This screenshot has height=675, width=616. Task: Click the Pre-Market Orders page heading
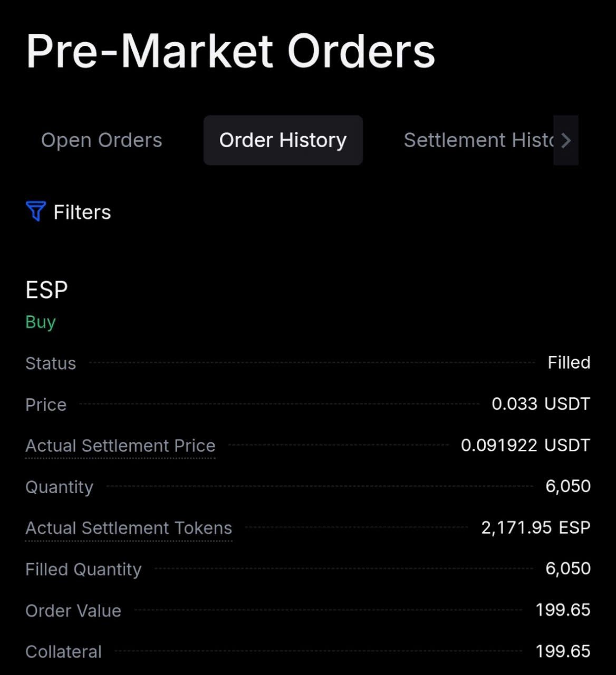tap(230, 51)
